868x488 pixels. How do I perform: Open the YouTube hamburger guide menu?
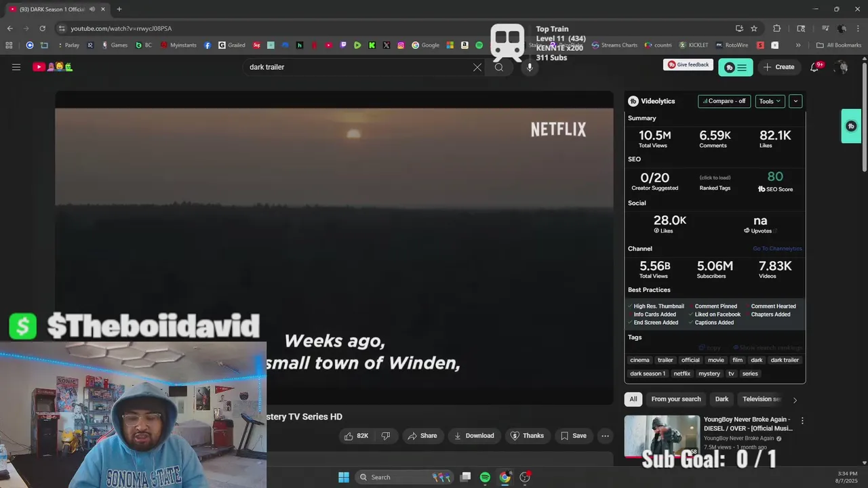pos(16,67)
